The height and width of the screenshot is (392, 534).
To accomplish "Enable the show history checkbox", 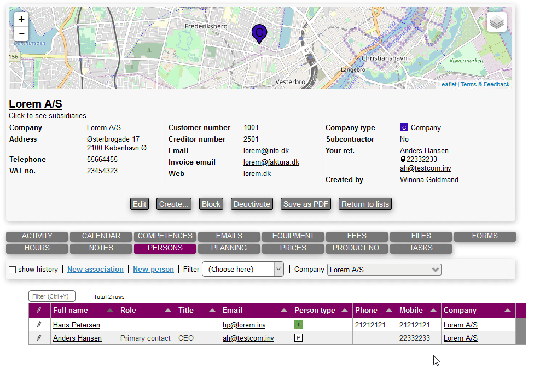I will 12,270.
